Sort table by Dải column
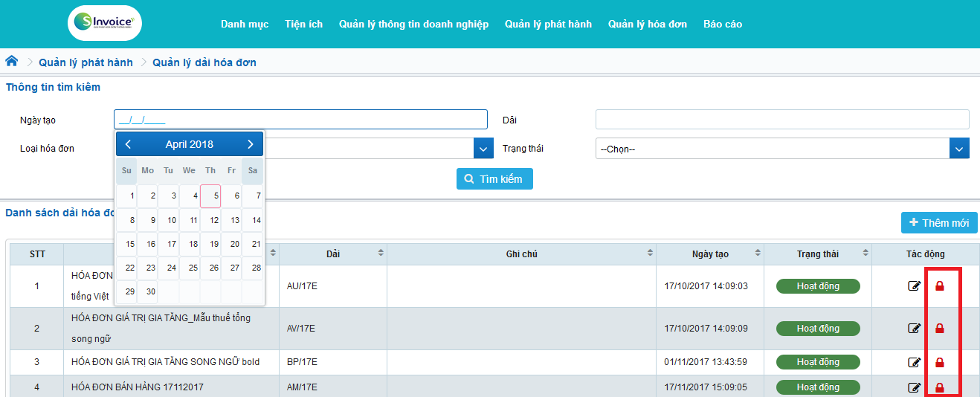Screen dimensions: 980x397 click(x=381, y=254)
